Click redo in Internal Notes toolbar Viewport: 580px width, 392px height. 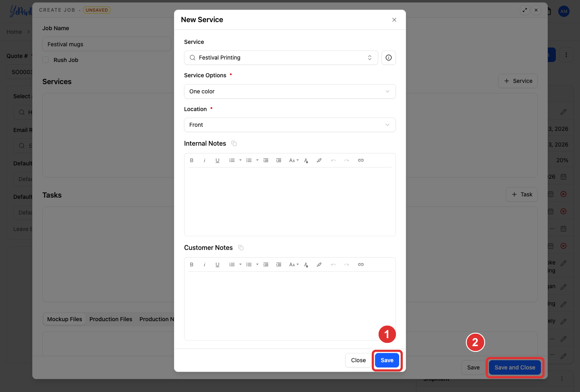click(346, 160)
